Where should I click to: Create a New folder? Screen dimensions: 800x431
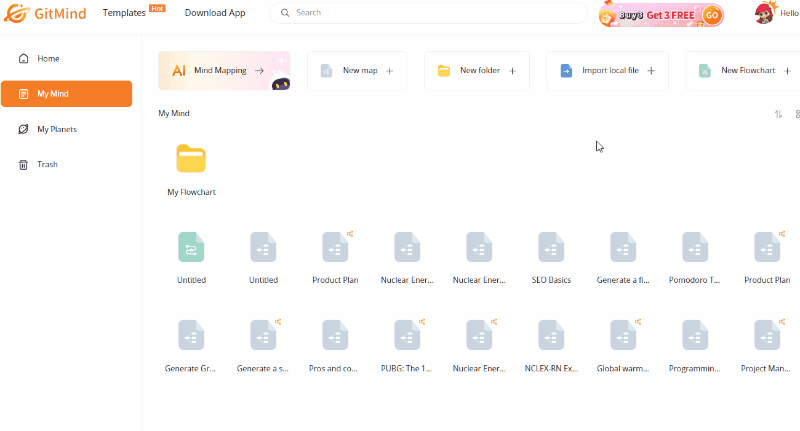coord(476,71)
